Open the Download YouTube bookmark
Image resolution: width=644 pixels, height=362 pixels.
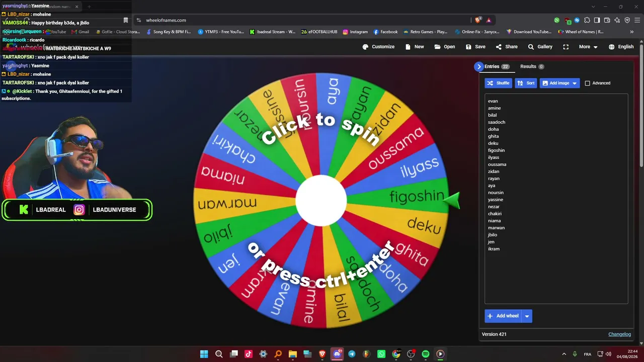pos(529,32)
